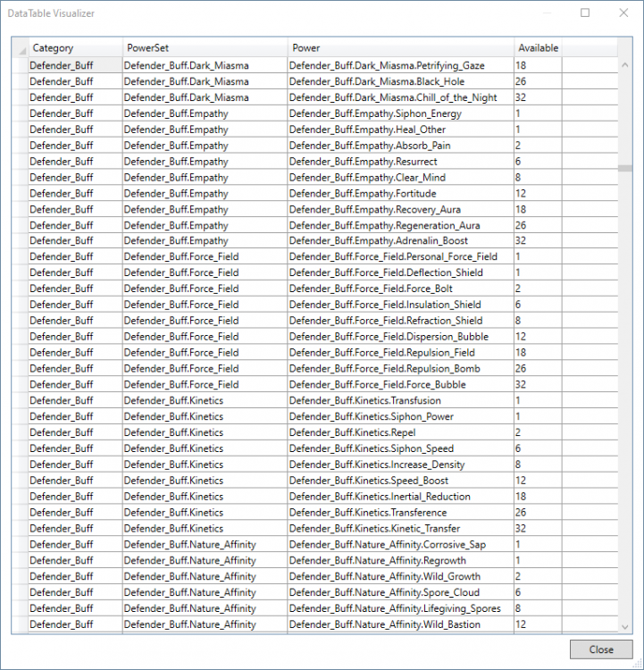Click Available value 32 for Adrenalin_Boost
Image resolution: width=644 pixels, height=670 pixels.
pos(538,241)
